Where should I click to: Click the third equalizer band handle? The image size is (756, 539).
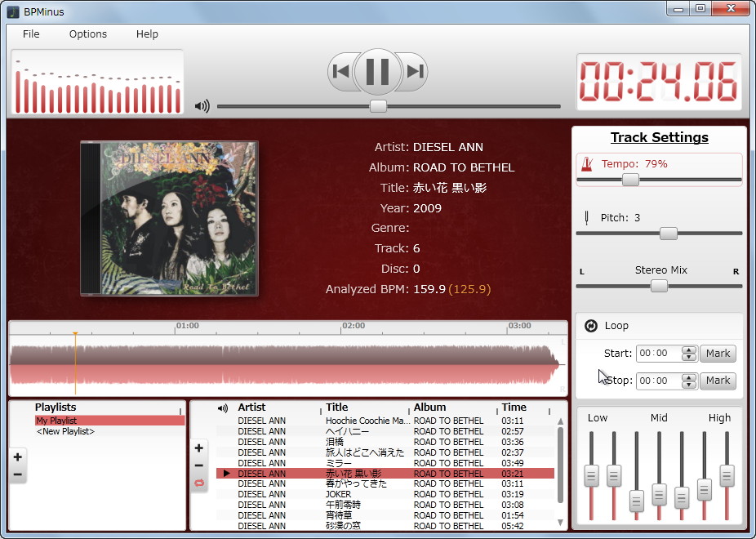(x=637, y=501)
